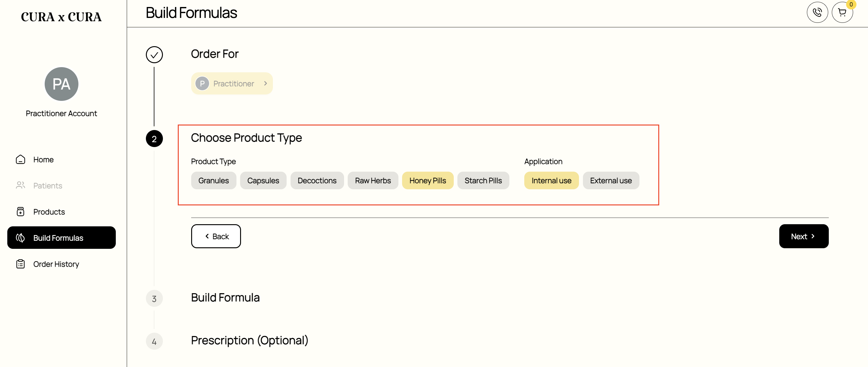The width and height of the screenshot is (868, 367).
Task: Open the Practitioner order-for selector
Action: 232,84
